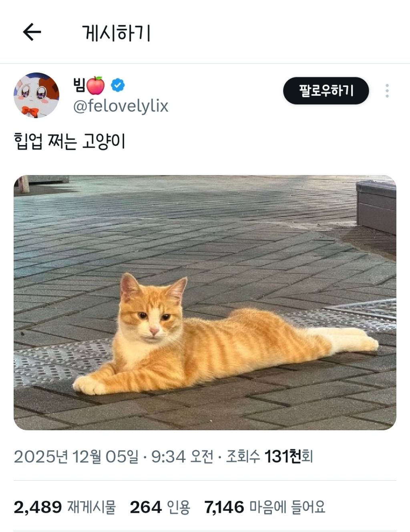
Task: Tap the display name 빔
Action: click(x=79, y=85)
